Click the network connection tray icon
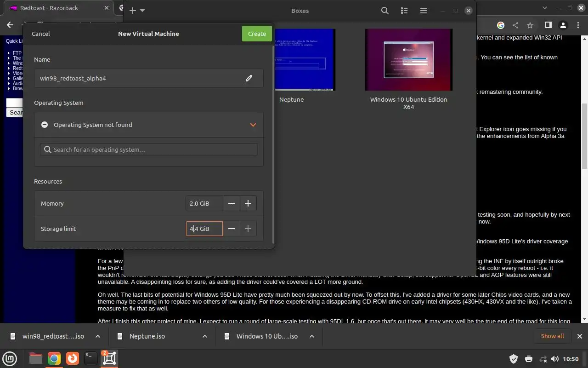The width and height of the screenshot is (588, 368). pos(543,359)
